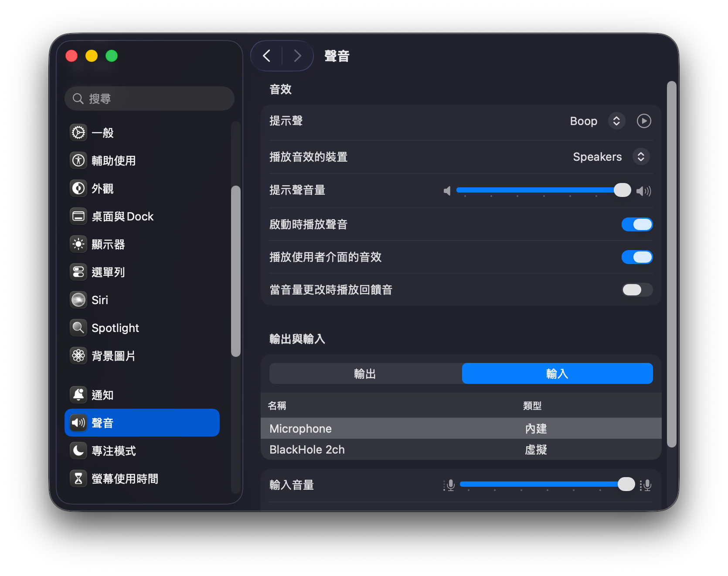Click the 名稱 column header
Screen dimensions: 728x576
click(277, 406)
